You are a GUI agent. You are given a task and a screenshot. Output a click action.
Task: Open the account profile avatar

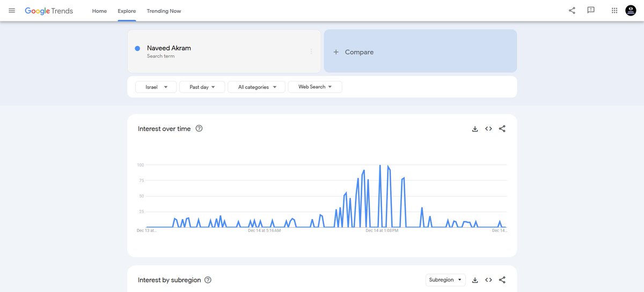tap(631, 10)
